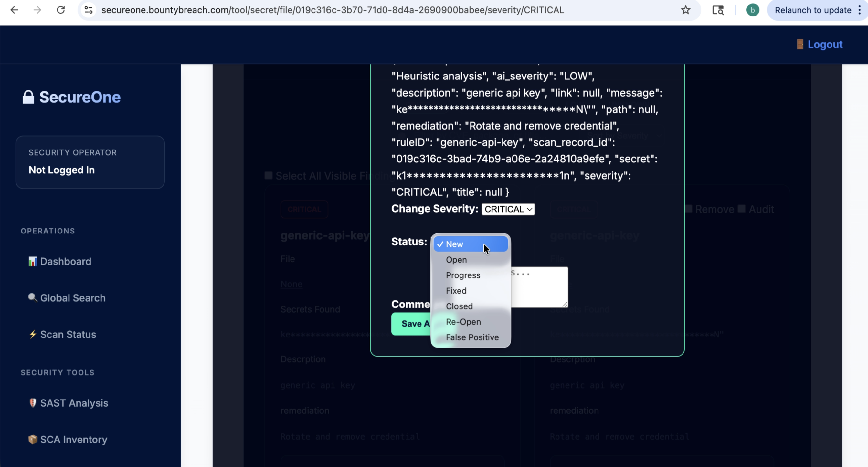Reload the page with refresh icon
This screenshot has height=467, width=868.
tap(61, 10)
